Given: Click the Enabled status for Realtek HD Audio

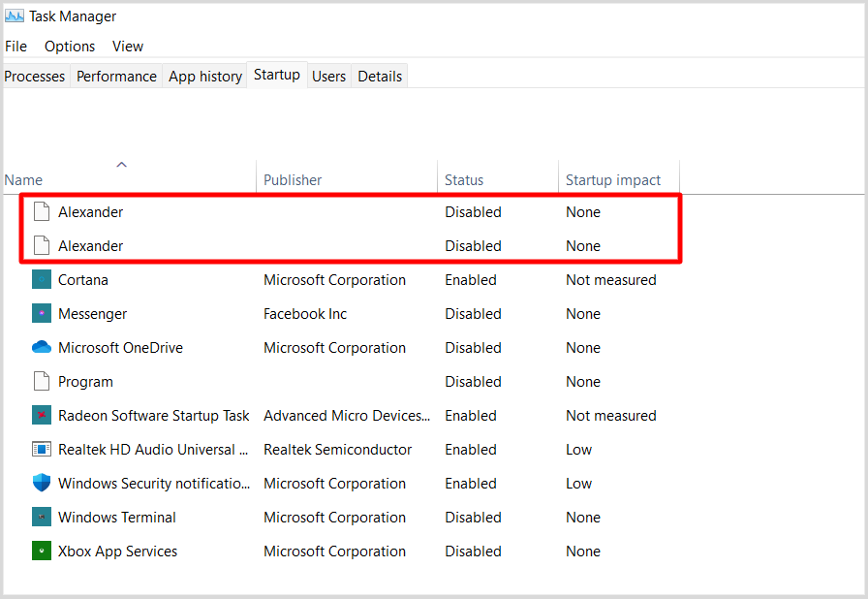Looking at the screenshot, I should pyautogui.click(x=471, y=450).
